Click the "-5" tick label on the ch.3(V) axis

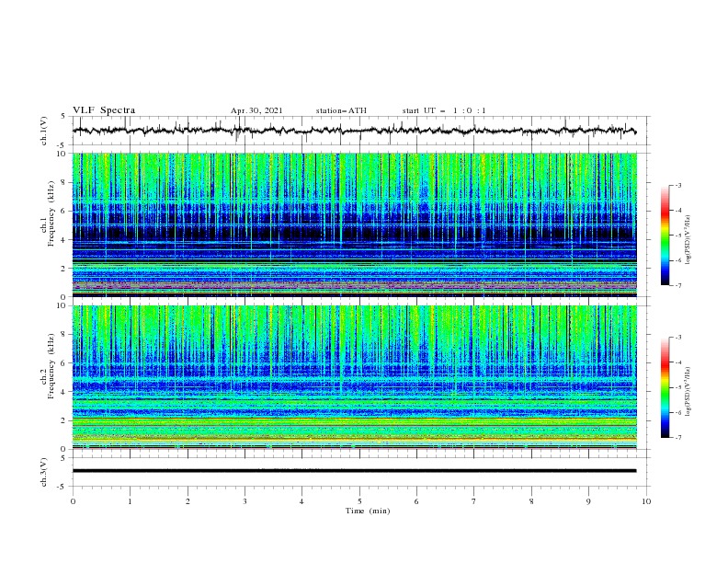pos(63,487)
